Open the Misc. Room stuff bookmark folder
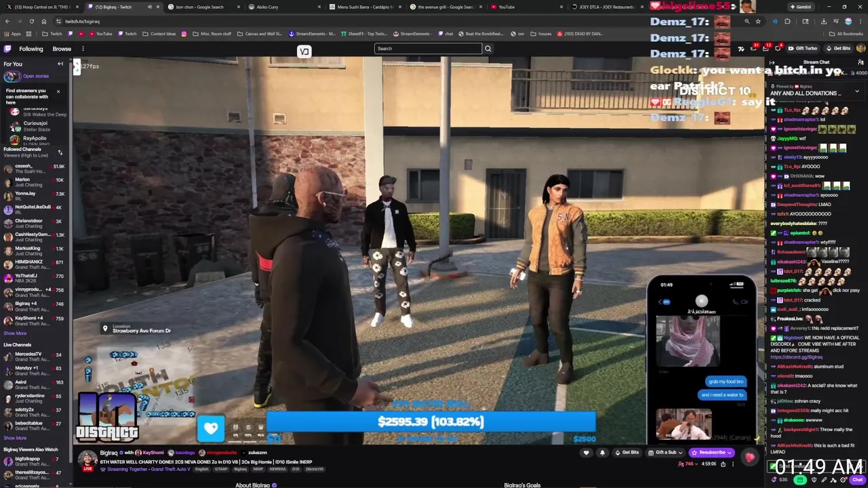The width and height of the screenshot is (868, 488). coord(212,33)
